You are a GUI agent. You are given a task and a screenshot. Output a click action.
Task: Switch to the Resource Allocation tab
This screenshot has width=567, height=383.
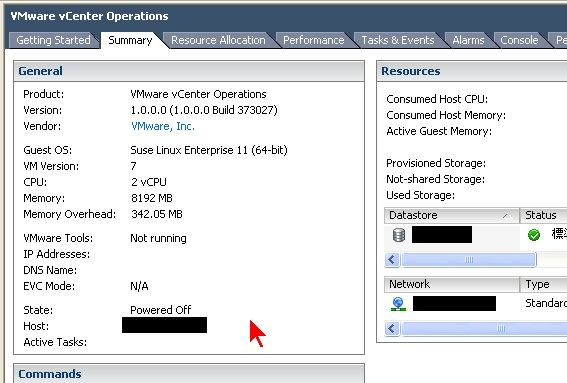coord(218,40)
